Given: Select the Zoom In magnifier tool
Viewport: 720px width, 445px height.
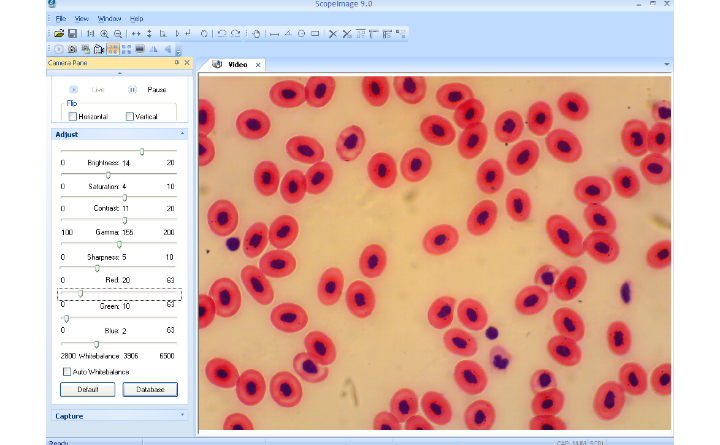Looking at the screenshot, I should [x=105, y=33].
